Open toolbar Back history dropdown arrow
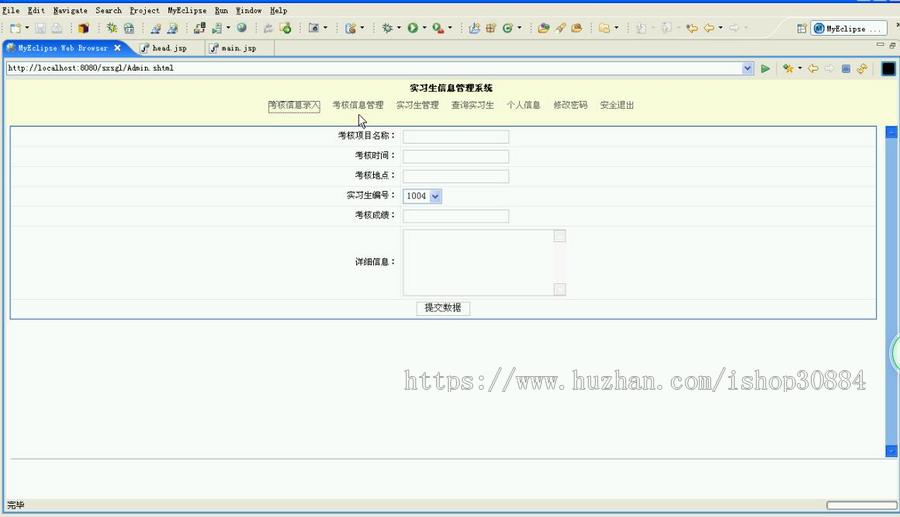Screen dimensions: 900x517 point(720,28)
